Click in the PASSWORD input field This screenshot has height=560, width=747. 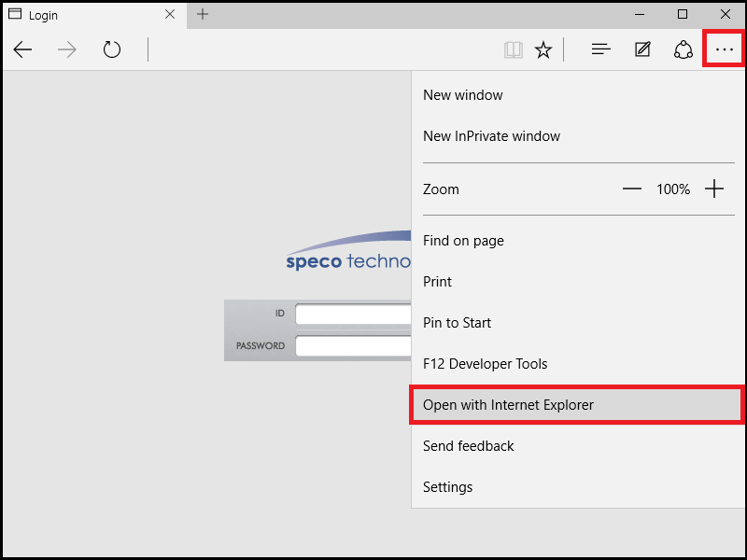(353, 346)
